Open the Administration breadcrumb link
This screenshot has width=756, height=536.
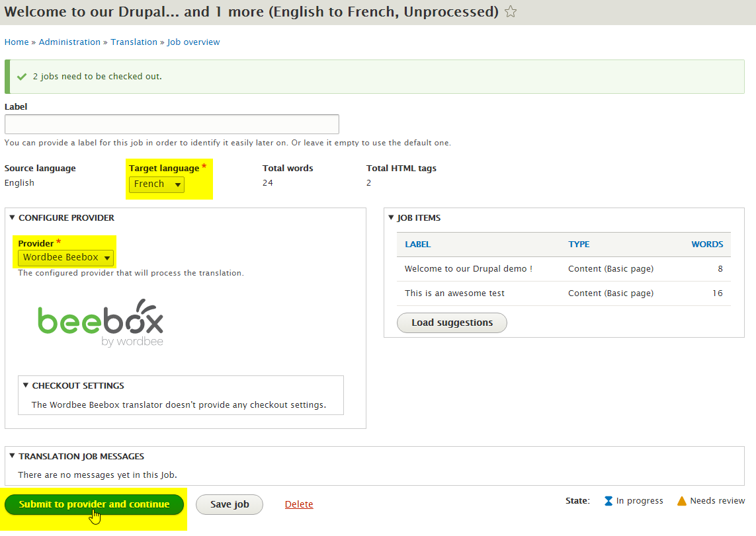(x=69, y=42)
